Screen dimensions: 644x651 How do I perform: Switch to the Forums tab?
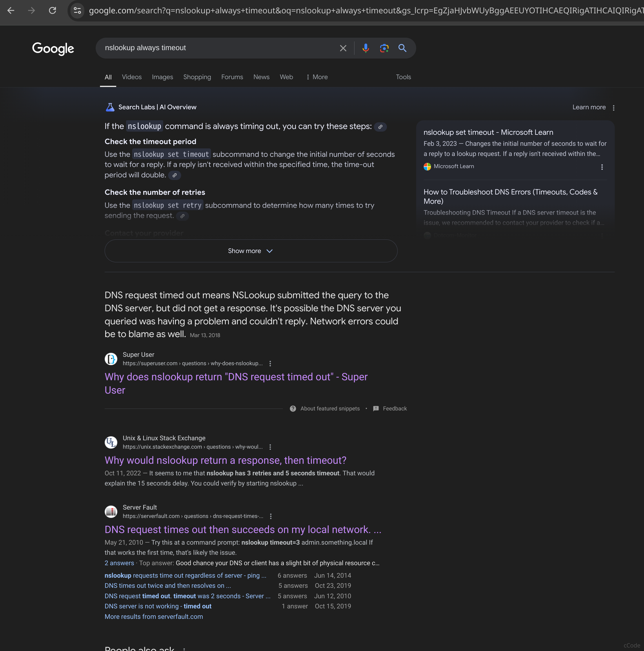[x=232, y=77]
